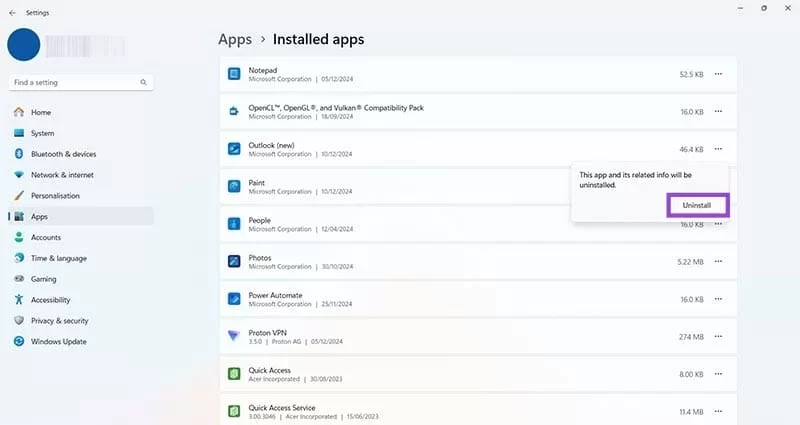
Task: Open more options for Photos
Action: (x=718, y=261)
